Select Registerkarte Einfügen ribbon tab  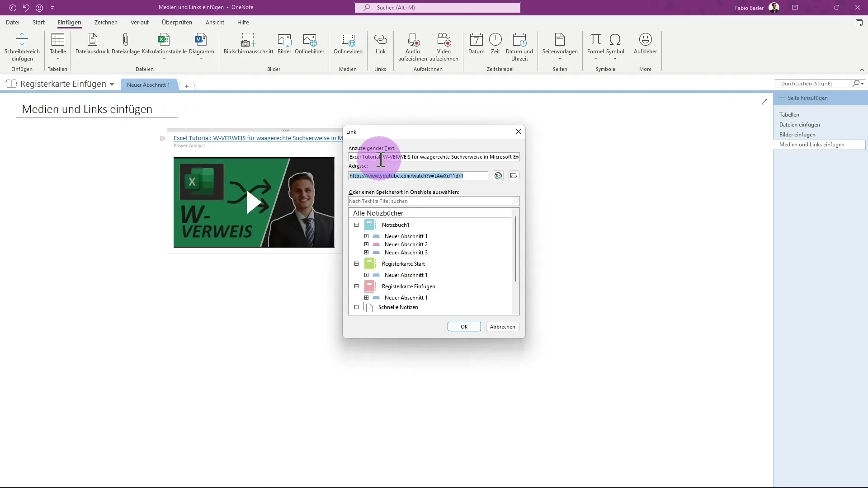coord(69,22)
